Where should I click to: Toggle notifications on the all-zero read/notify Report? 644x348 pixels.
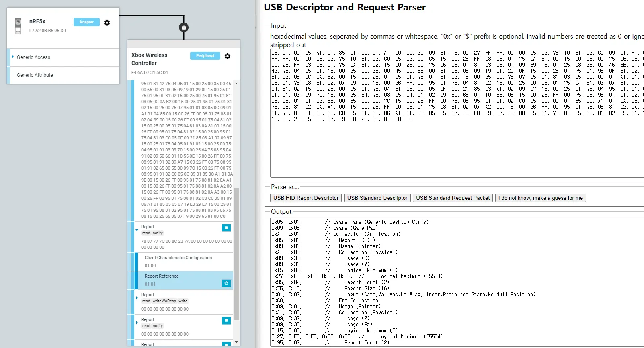pyautogui.click(x=226, y=321)
